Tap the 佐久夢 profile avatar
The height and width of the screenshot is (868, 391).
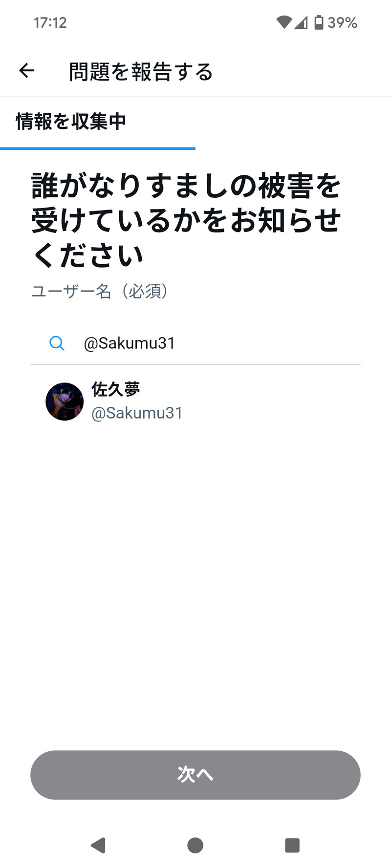(x=65, y=402)
